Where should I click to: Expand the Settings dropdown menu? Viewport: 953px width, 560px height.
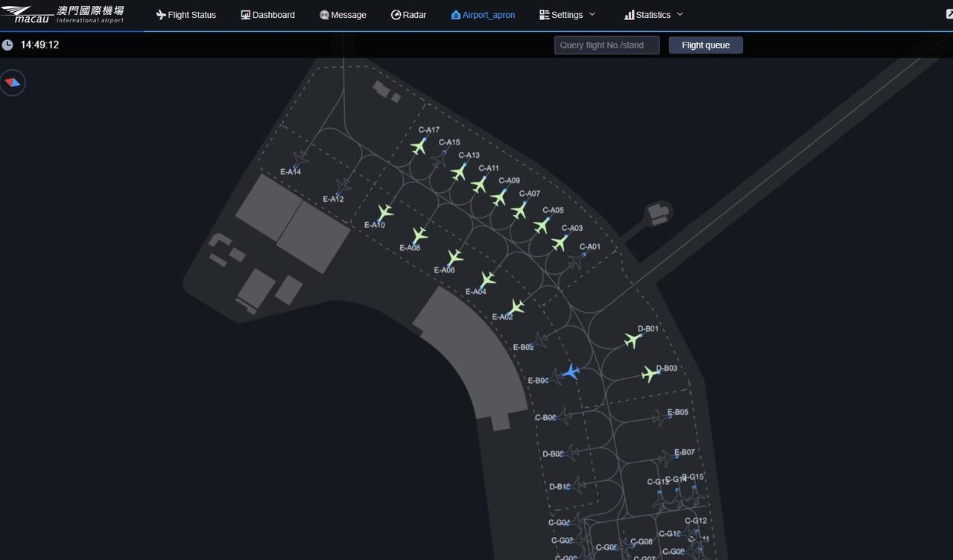pos(568,15)
